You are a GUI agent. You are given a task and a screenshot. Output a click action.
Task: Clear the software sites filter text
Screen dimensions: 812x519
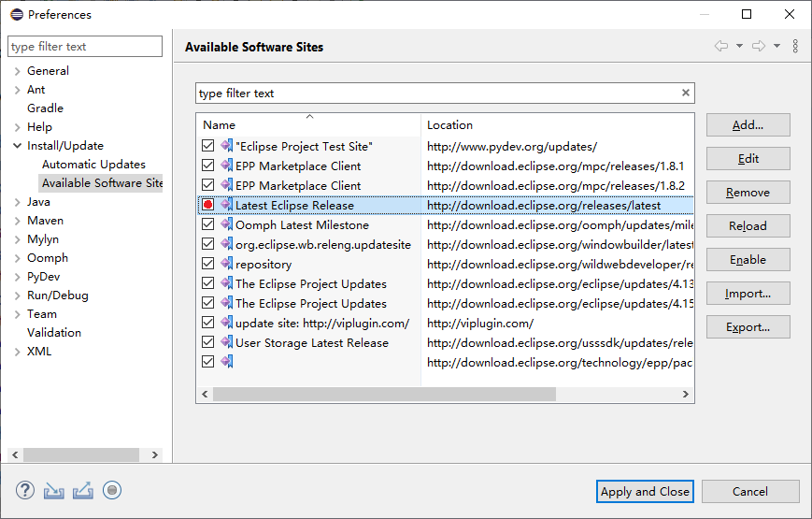(686, 93)
